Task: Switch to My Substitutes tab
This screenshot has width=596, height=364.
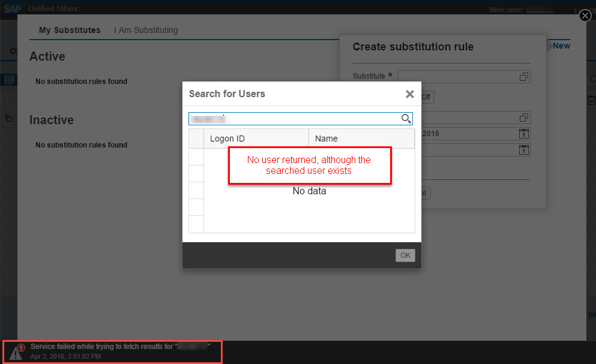Action: coord(70,30)
